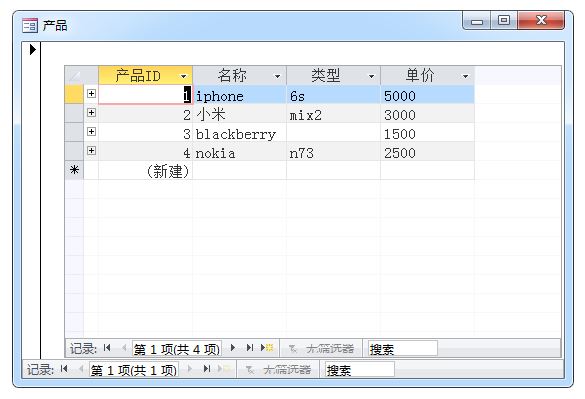Select the cell containing iphone
This screenshot has width=585, height=399.
pyautogui.click(x=240, y=95)
